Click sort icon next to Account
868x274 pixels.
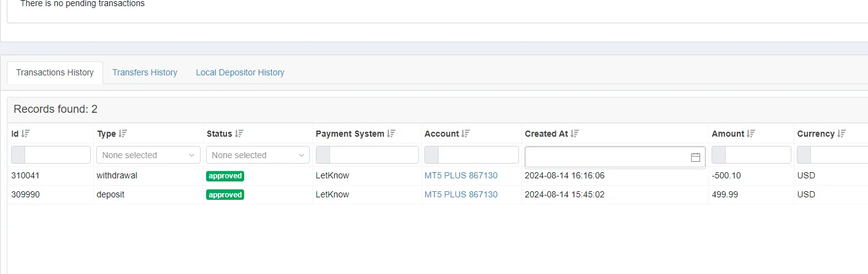[x=466, y=134]
